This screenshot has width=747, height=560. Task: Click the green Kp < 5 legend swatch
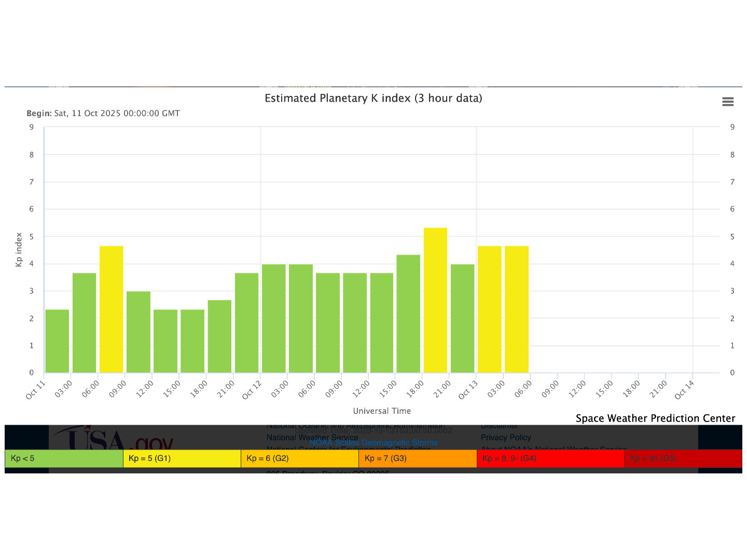click(64, 458)
